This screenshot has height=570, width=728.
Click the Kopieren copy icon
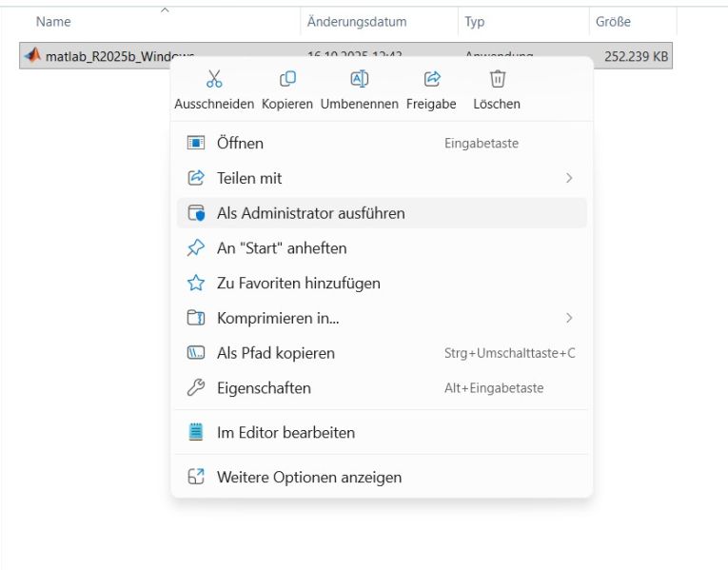[x=287, y=79]
